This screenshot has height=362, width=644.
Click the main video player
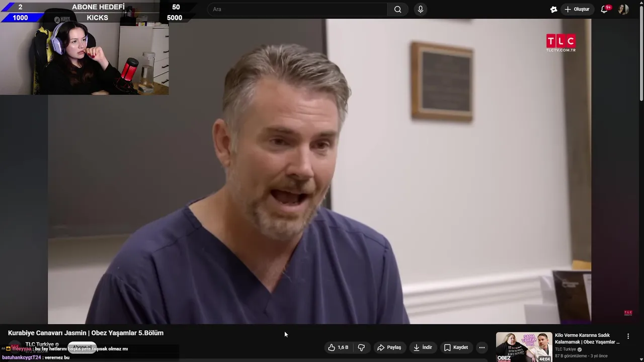(x=319, y=171)
